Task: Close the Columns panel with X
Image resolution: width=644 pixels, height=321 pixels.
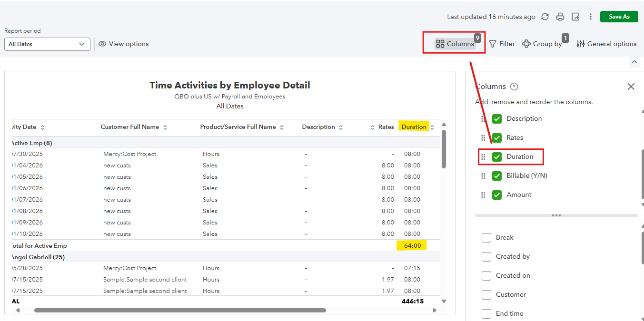Action: pos(631,87)
